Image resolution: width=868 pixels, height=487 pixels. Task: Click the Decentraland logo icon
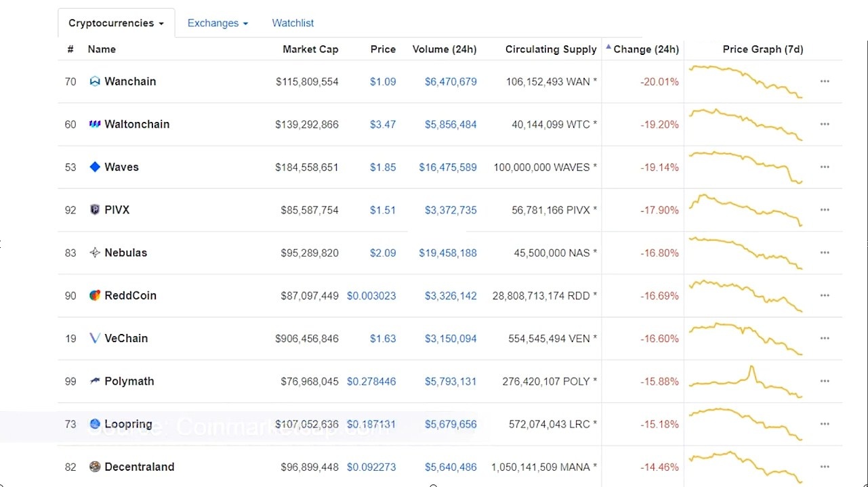95,467
